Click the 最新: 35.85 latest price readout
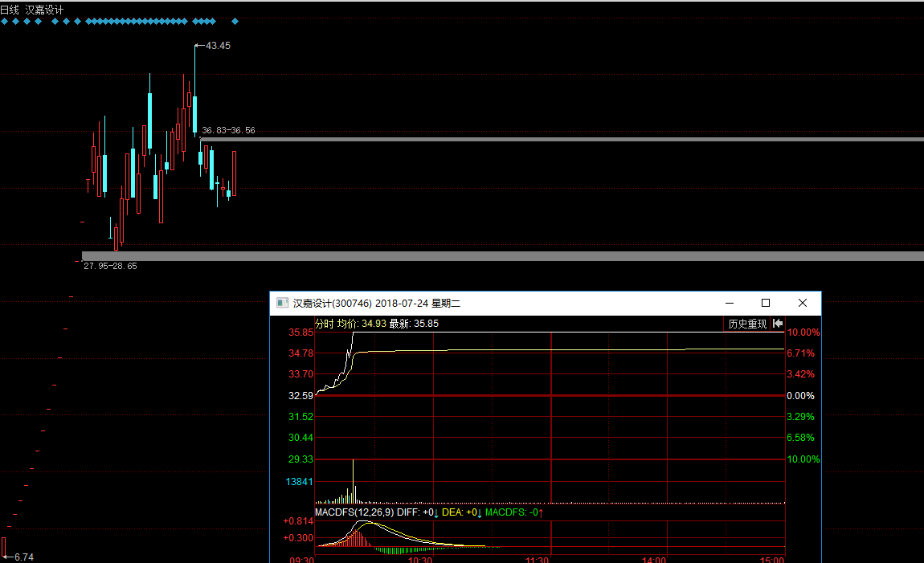 click(414, 324)
